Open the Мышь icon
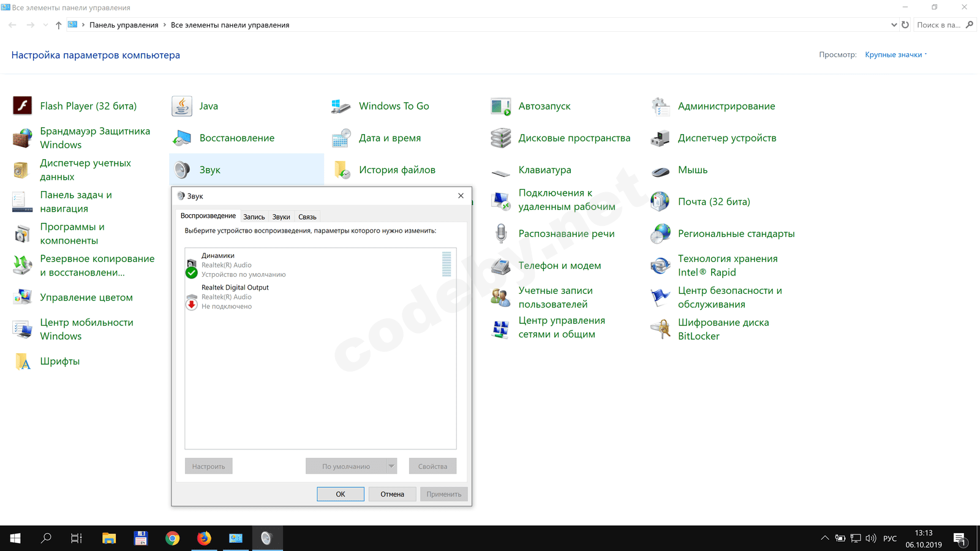The height and width of the screenshot is (551, 980). point(660,171)
